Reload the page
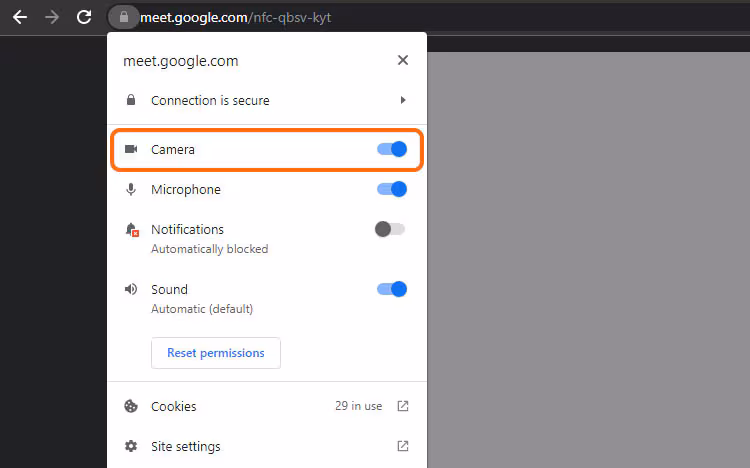750x468 pixels. coord(84,17)
